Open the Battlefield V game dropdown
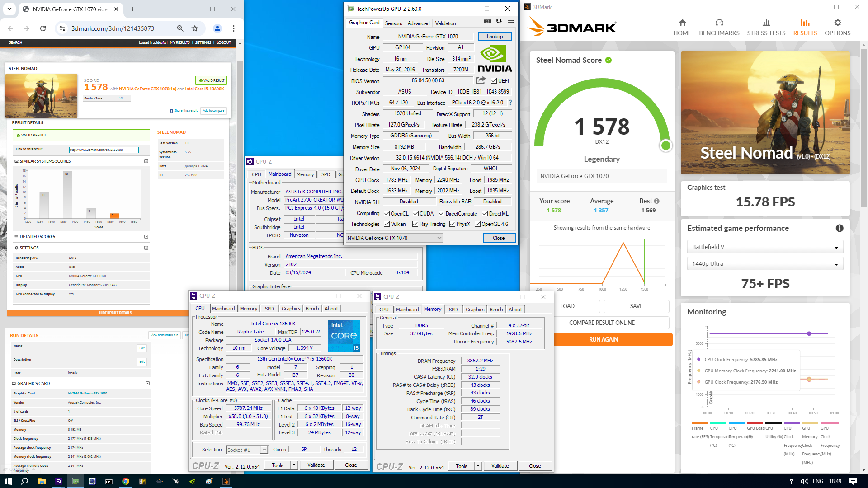Screen dimensions: 868x488 click(765, 247)
